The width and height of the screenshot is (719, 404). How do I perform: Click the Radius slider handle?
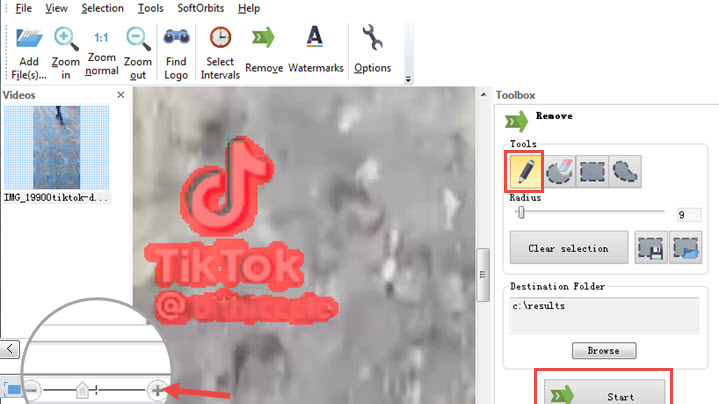[521, 212]
